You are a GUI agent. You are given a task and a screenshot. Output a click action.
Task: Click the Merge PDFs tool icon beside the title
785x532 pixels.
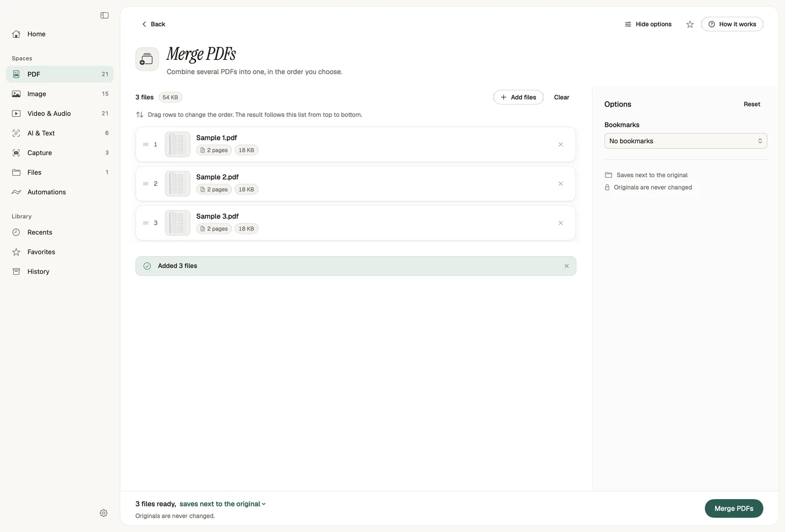coord(147,59)
